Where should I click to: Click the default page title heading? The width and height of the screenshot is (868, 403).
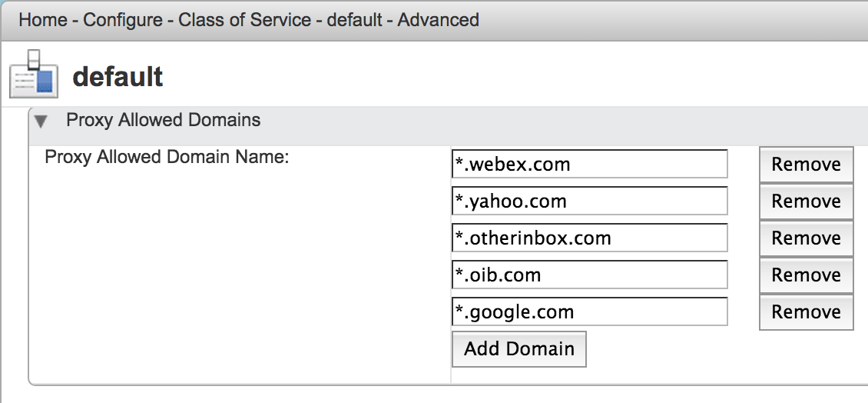(118, 76)
